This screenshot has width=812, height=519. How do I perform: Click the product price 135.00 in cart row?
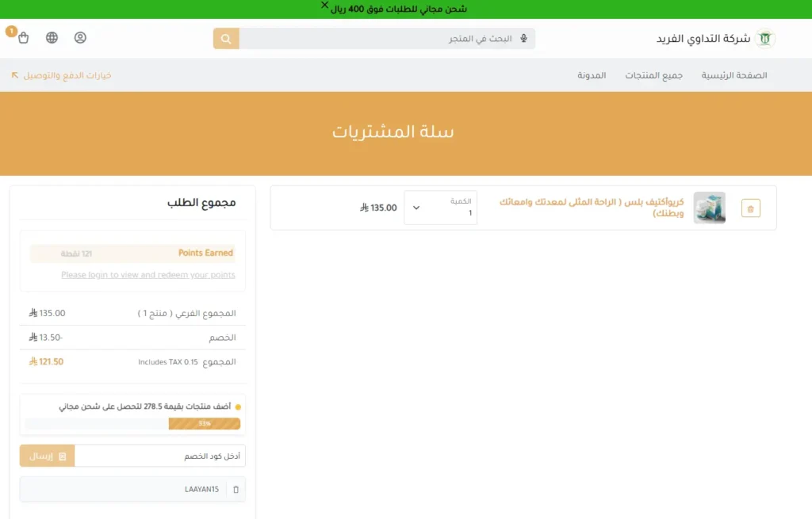click(x=378, y=208)
